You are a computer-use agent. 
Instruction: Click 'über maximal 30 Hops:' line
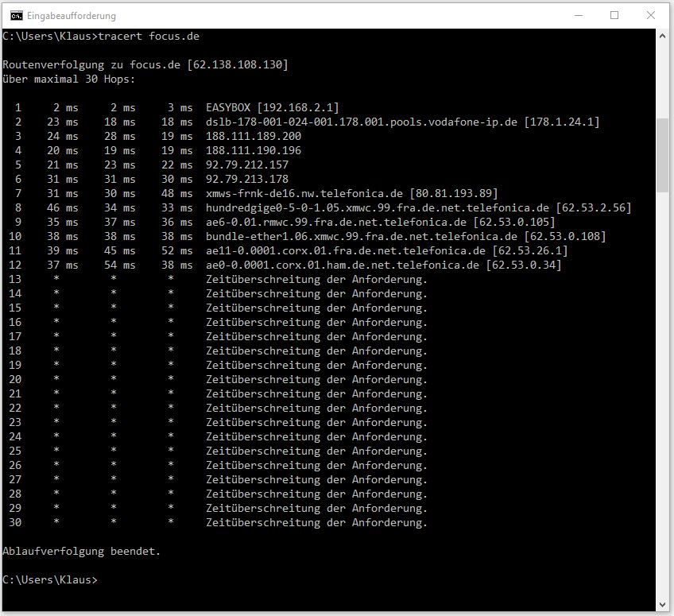click(69, 79)
